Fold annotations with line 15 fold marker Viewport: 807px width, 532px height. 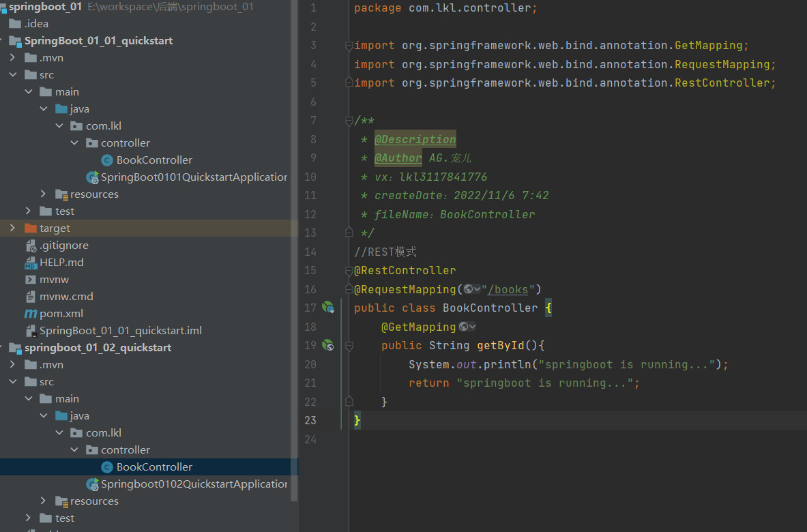(349, 271)
